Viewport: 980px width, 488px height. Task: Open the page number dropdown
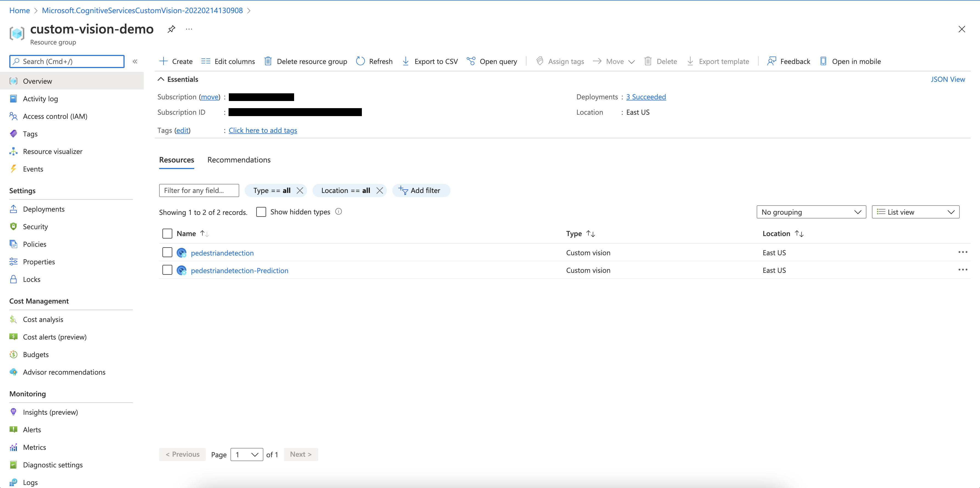pyautogui.click(x=247, y=455)
